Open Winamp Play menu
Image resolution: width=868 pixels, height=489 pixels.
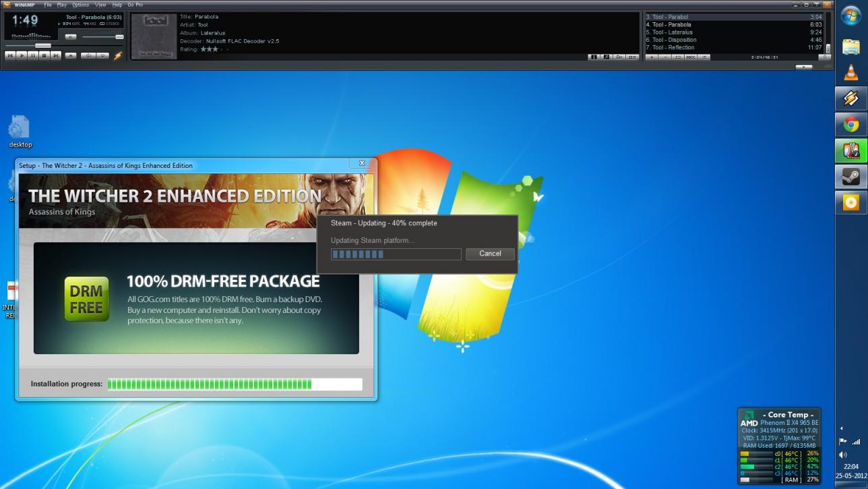[61, 5]
